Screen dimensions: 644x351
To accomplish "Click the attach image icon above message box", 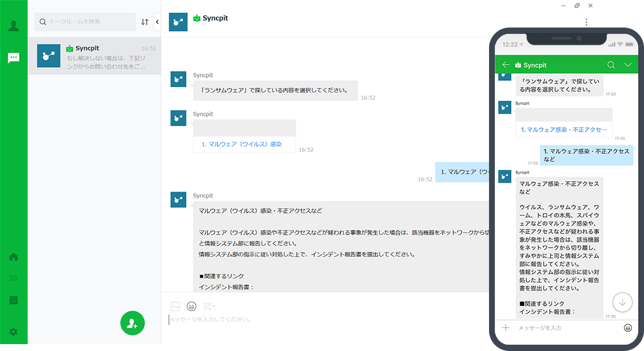I will pyautogui.click(x=175, y=306).
